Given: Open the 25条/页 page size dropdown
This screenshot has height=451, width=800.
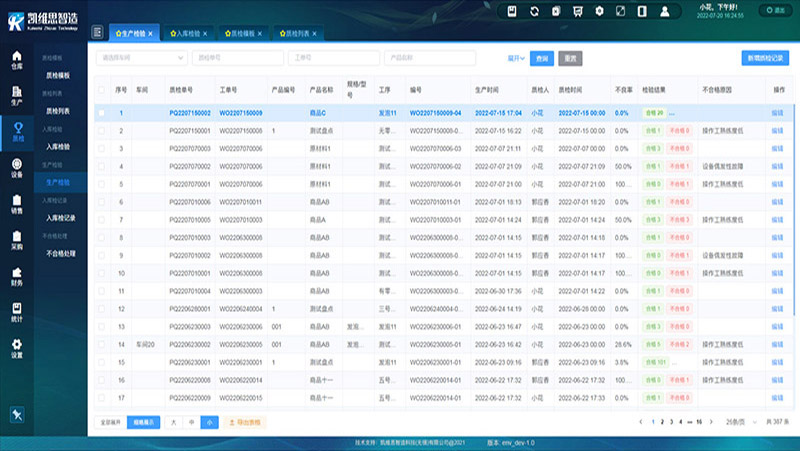Looking at the screenshot, I should pyautogui.click(x=741, y=422).
